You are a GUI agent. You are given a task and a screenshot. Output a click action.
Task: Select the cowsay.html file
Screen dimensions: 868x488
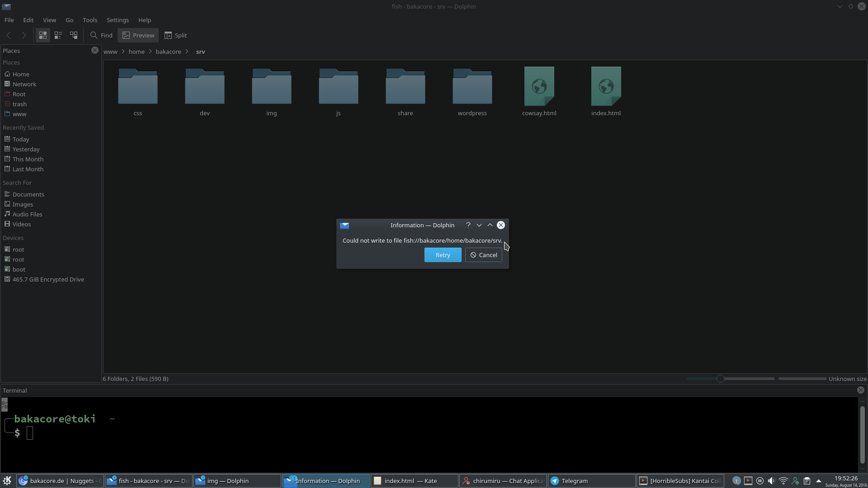539,92
